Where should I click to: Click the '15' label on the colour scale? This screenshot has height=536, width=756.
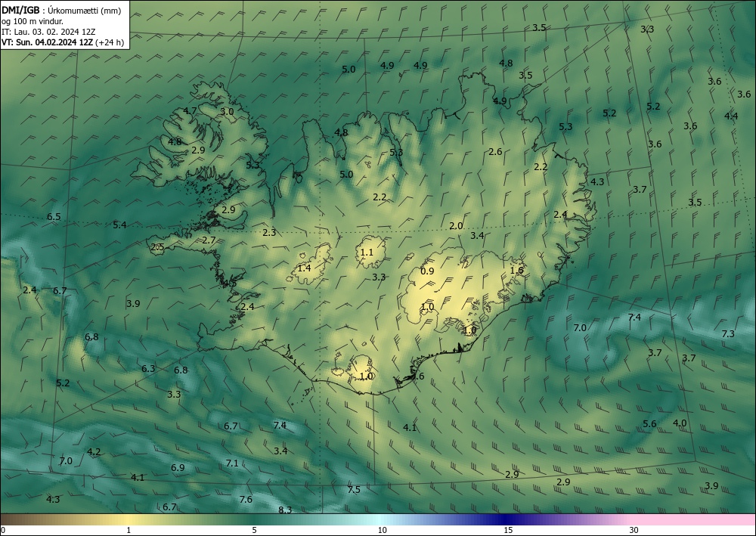(508, 530)
